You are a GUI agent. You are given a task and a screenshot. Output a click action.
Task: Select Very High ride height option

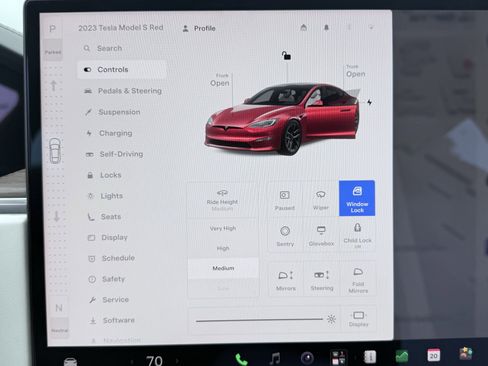(223, 228)
